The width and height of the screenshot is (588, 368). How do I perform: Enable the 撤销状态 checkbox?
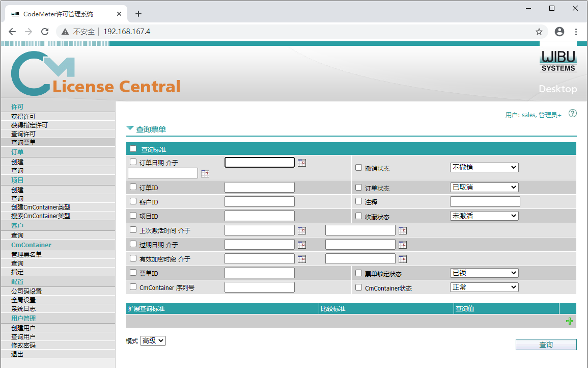point(358,168)
